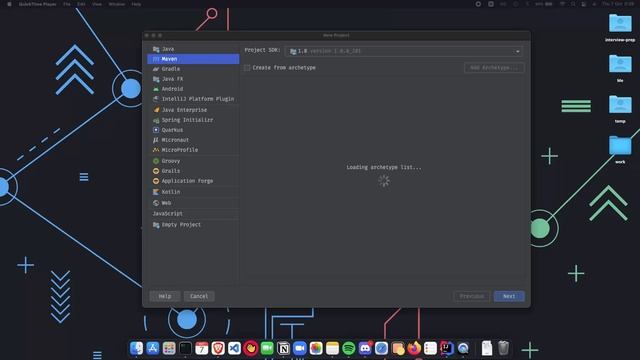Choose Android from the list
This screenshot has height=360, width=640.
[193, 89]
